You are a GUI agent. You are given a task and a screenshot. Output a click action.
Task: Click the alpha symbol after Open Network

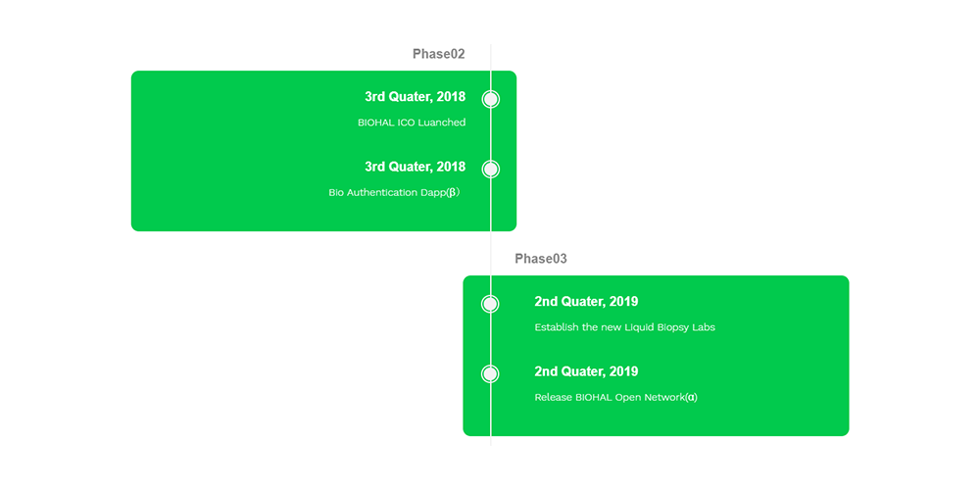[x=691, y=398]
